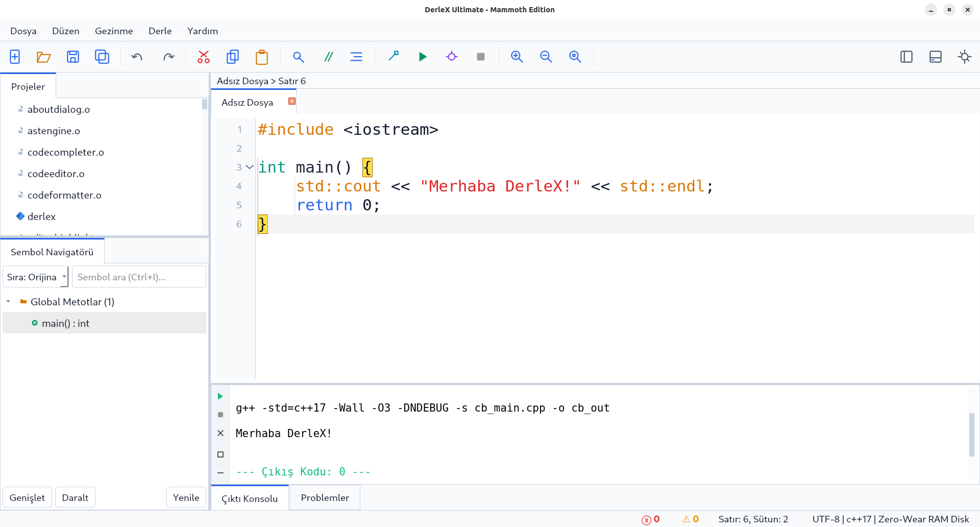Click the New File toolbar icon
This screenshot has height=527, width=980.
point(15,57)
